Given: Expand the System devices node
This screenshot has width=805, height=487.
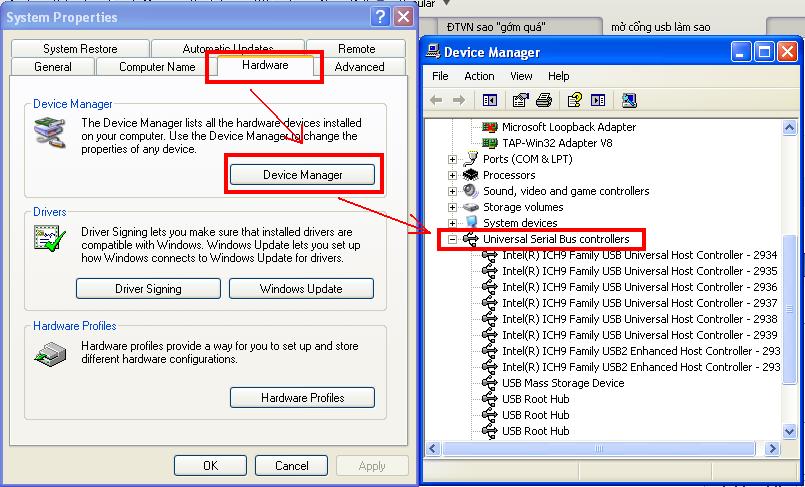Looking at the screenshot, I should click(452, 223).
